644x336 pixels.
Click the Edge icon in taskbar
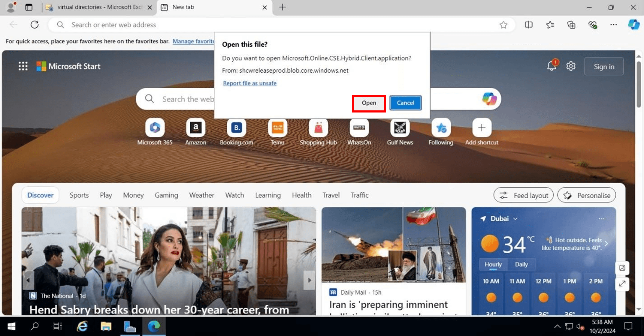point(154,326)
